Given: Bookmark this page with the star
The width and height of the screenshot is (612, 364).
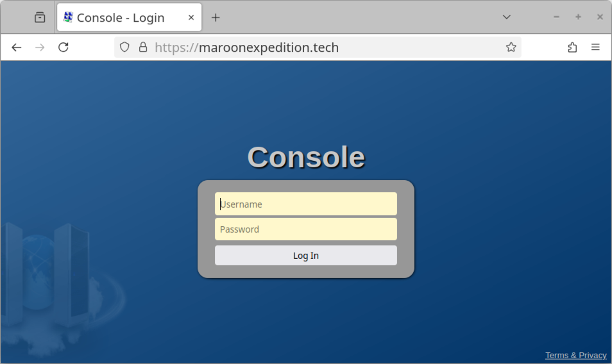Looking at the screenshot, I should (511, 47).
